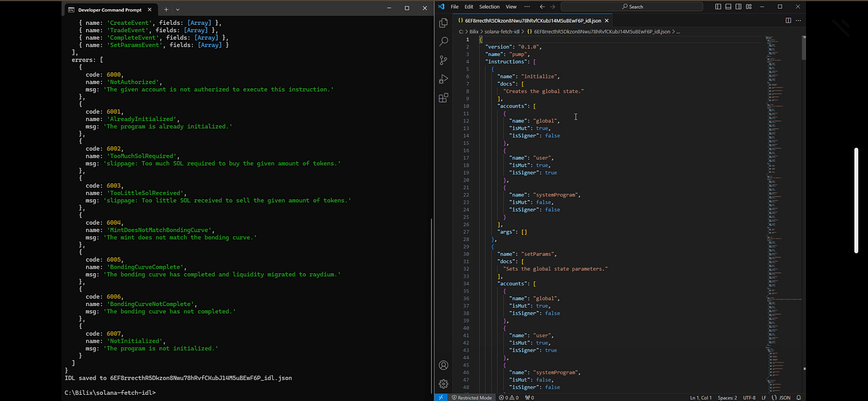
Task: Select the idl.json editor tab
Action: click(x=533, y=20)
